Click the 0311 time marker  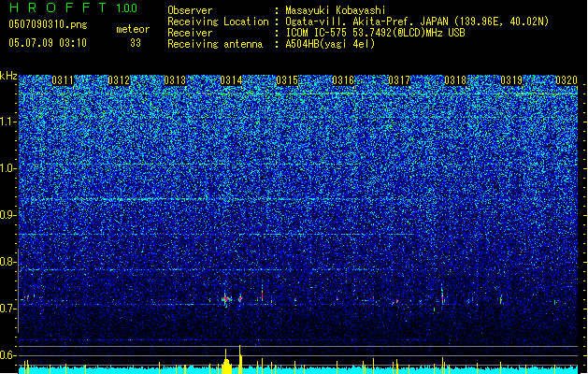(x=63, y=80)
